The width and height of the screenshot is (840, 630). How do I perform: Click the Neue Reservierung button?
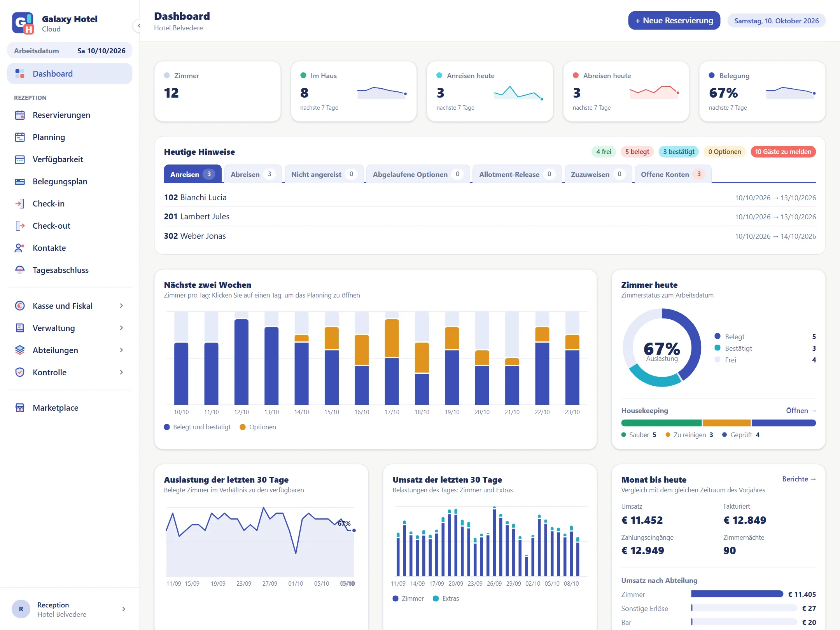click(674, 21)
